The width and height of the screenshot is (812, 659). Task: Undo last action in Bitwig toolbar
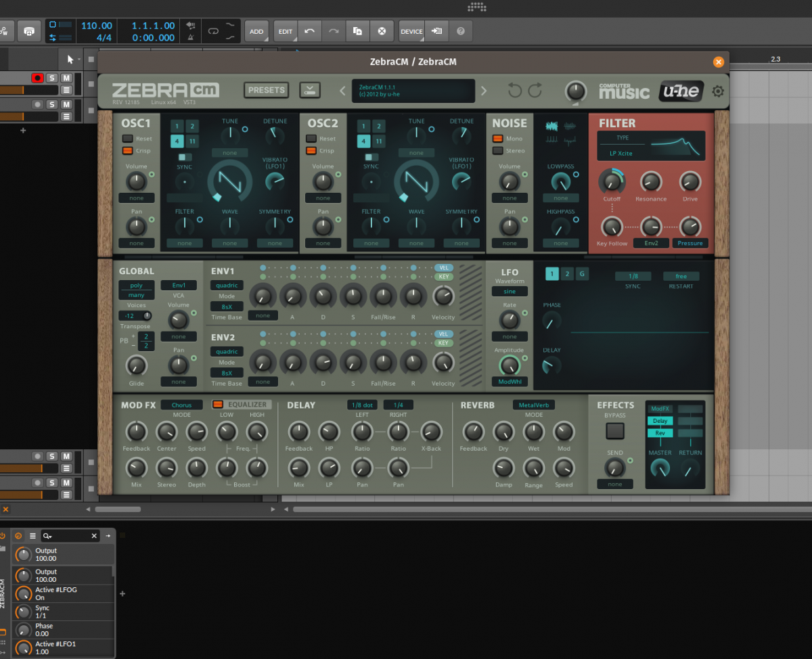coord(310,31)
